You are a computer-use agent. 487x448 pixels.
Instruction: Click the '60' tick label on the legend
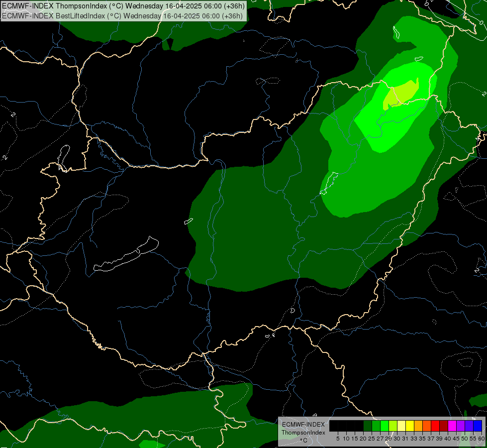[x=482, y=439]
